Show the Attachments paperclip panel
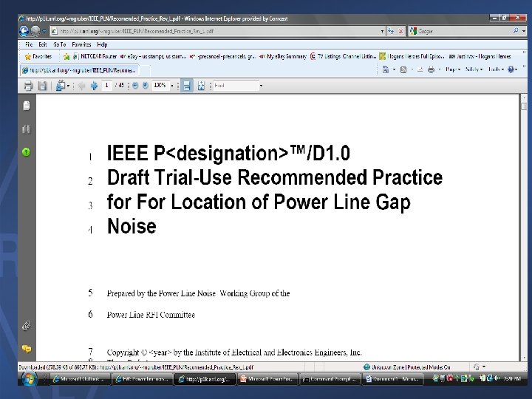The image size is (532, 399). [27, 326]
